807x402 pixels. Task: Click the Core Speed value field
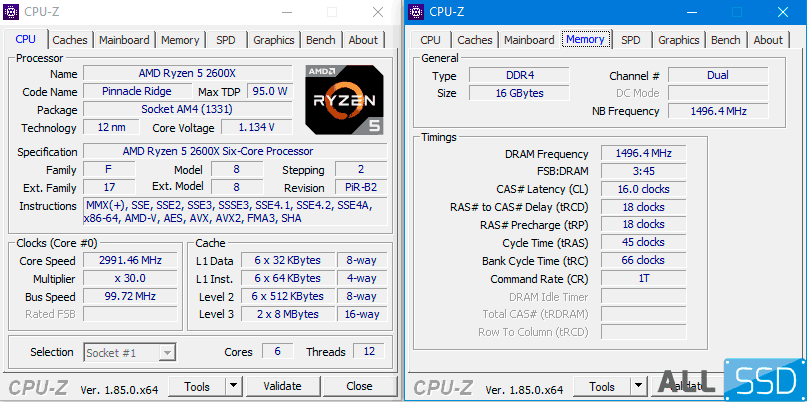point(130,260)
